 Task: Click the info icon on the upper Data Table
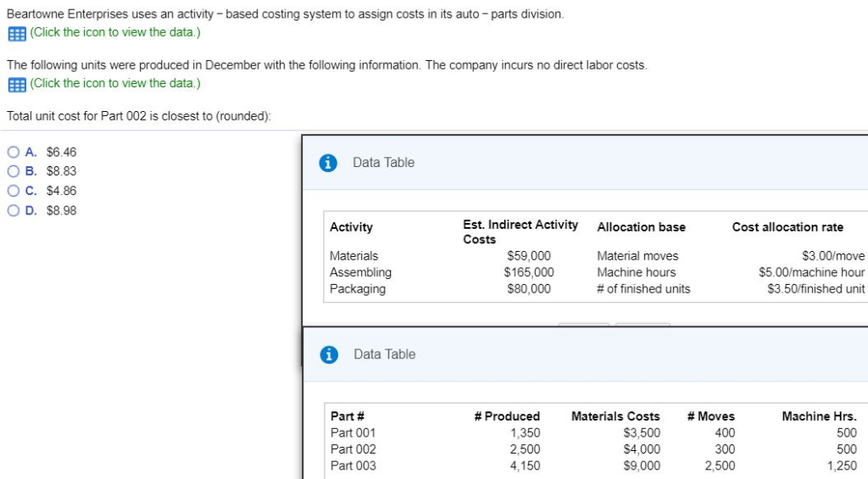pos(328,163)
